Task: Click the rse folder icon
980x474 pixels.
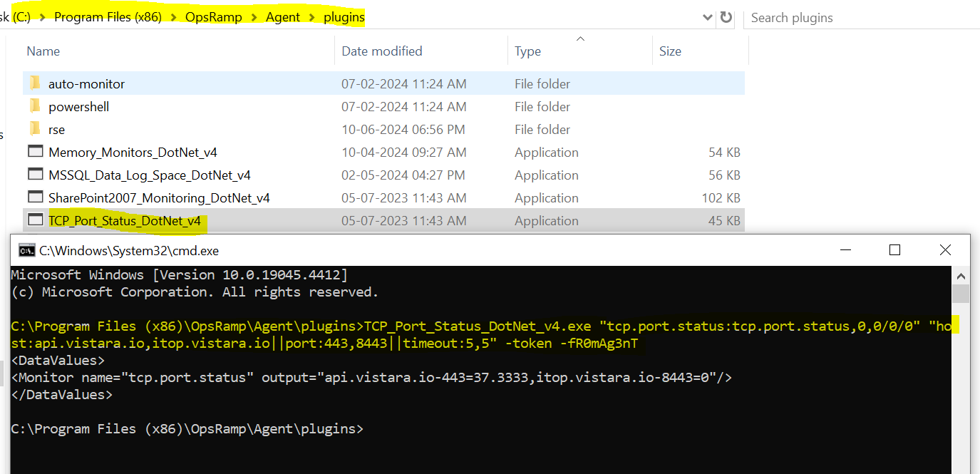Action: [35, 129]
